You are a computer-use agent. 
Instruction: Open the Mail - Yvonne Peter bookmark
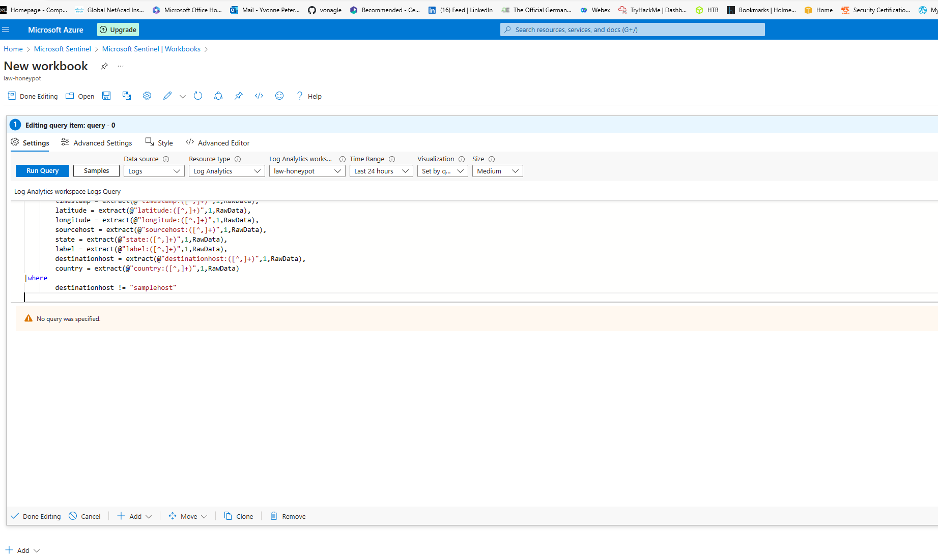pos(265,10)
